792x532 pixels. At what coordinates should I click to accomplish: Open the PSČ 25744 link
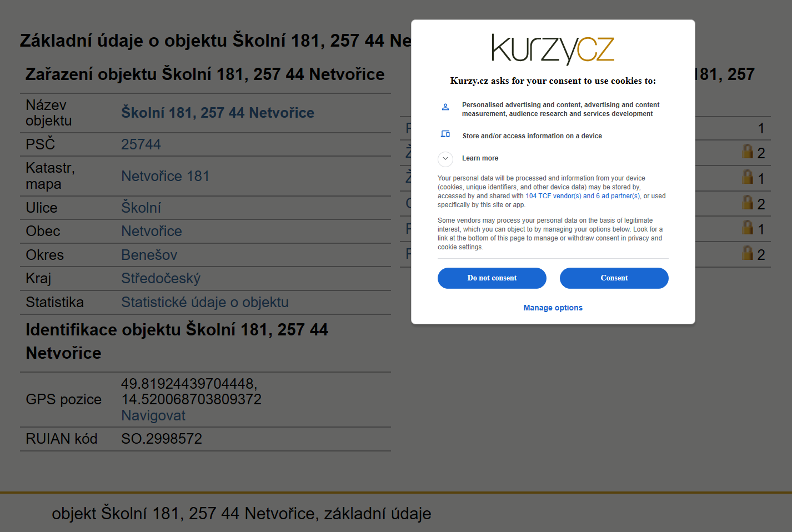pos(141,144)
